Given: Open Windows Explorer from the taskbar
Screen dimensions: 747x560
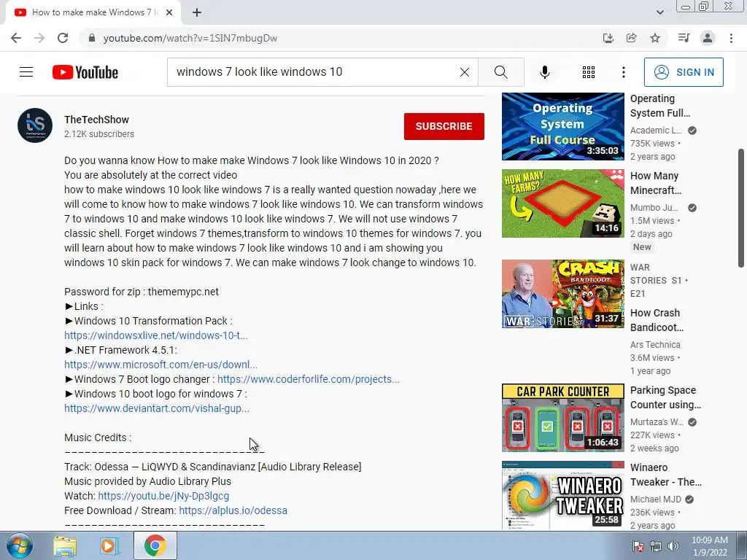Looking at the screenshot, I should click(65, 545).
